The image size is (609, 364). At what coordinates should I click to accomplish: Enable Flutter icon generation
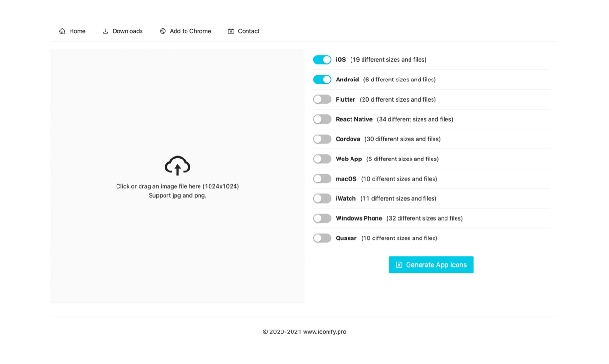coord(322,99)
